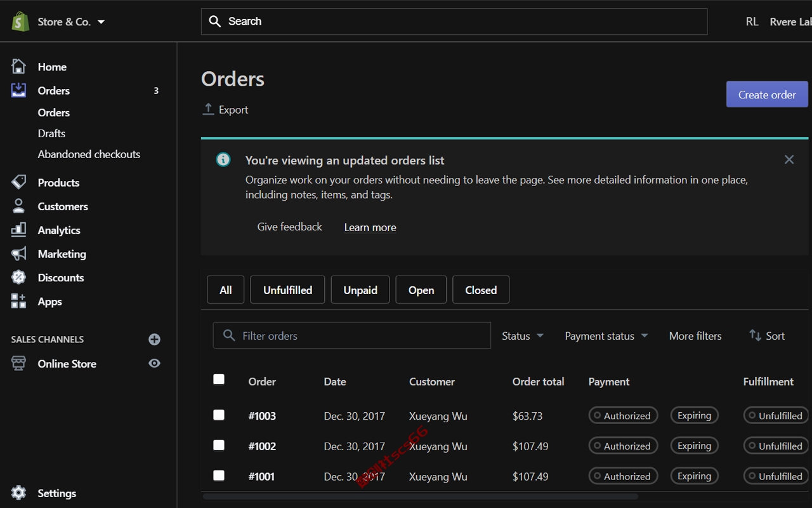Click the Unfulfilled badge of order #1001
Screen dimensions: 812x508
coord(775,476)
